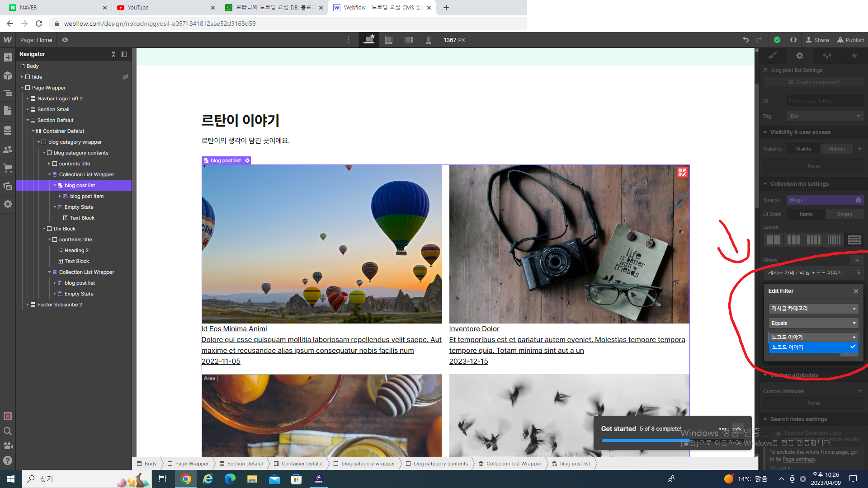The width and height of the screenshot is (868, 488).
Task: Switch to mobile portrait breakpoint
Action: coord(429,40)
